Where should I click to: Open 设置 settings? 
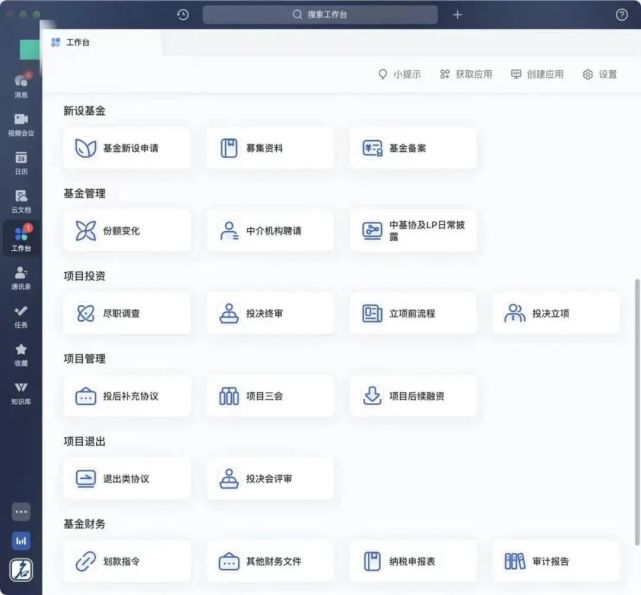tap(600, 74)
